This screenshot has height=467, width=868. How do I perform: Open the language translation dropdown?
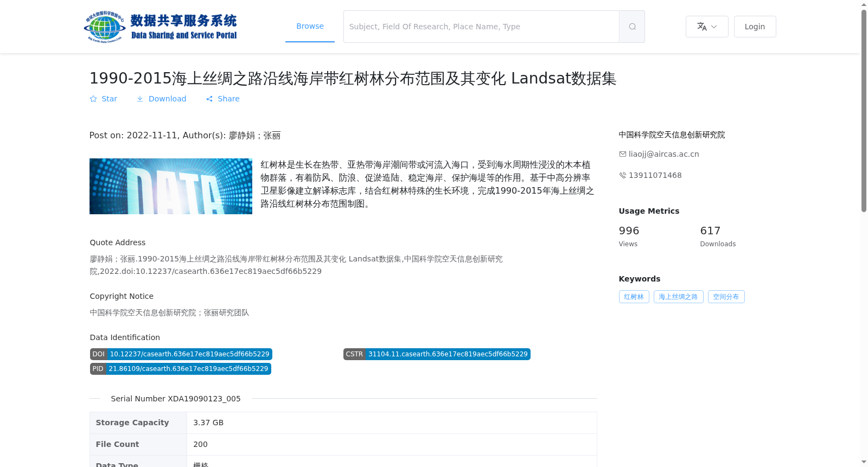tap(707, 27)
